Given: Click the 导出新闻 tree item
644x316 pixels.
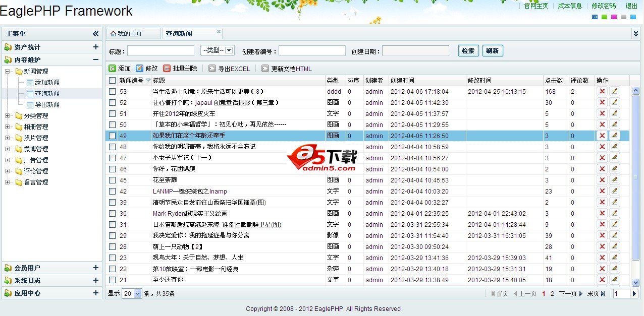Looking at the screenshot, I should pyautogui.click(x=47, y=105).
